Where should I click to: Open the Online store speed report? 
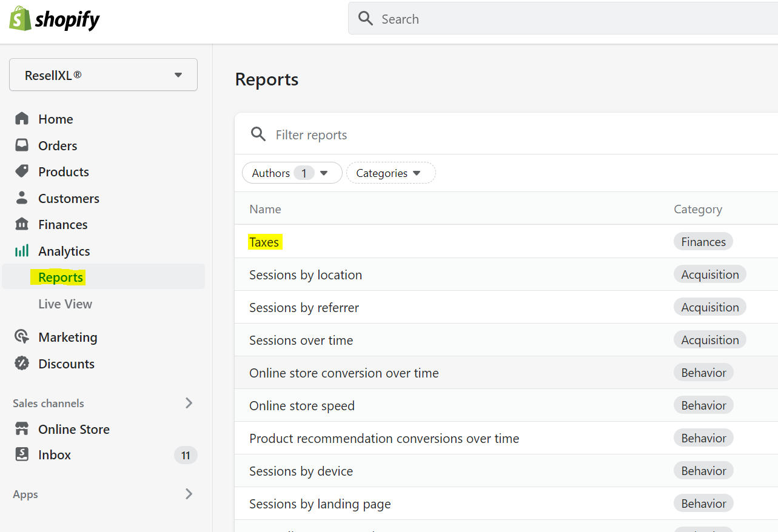tap(302, 406)
